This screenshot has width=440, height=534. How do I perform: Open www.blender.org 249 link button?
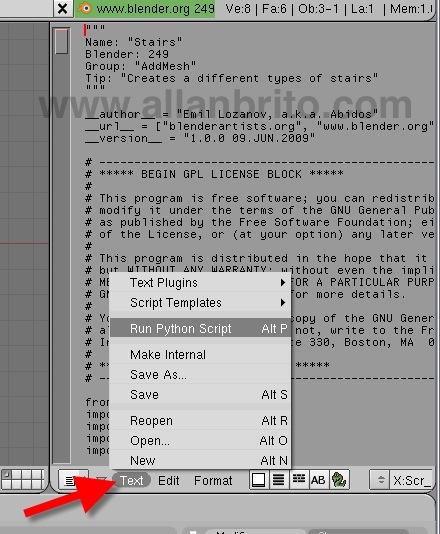(145, 9)
